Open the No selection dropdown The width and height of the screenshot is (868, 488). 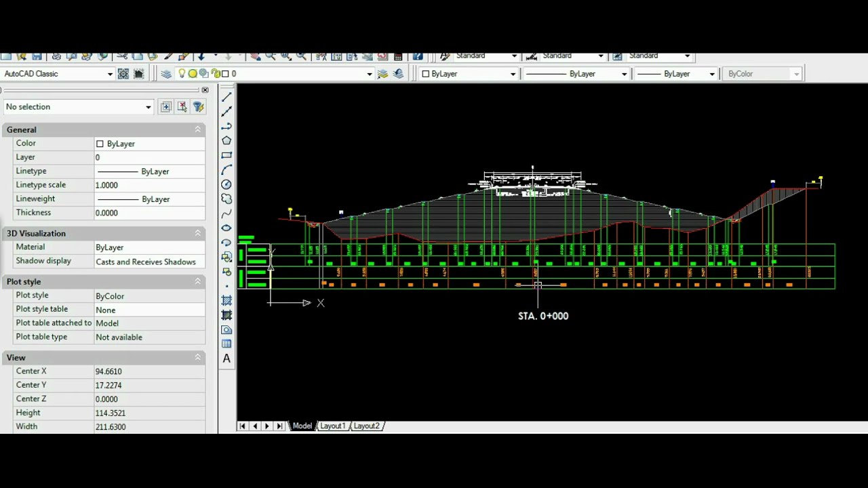148,107
